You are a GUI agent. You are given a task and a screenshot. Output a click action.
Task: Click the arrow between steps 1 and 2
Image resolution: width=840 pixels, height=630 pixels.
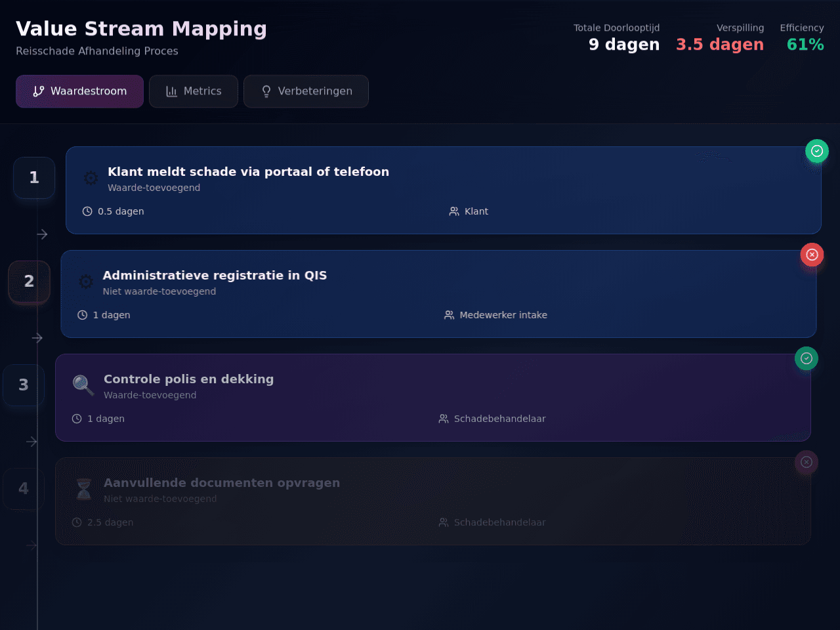click(x=42, y=234)
